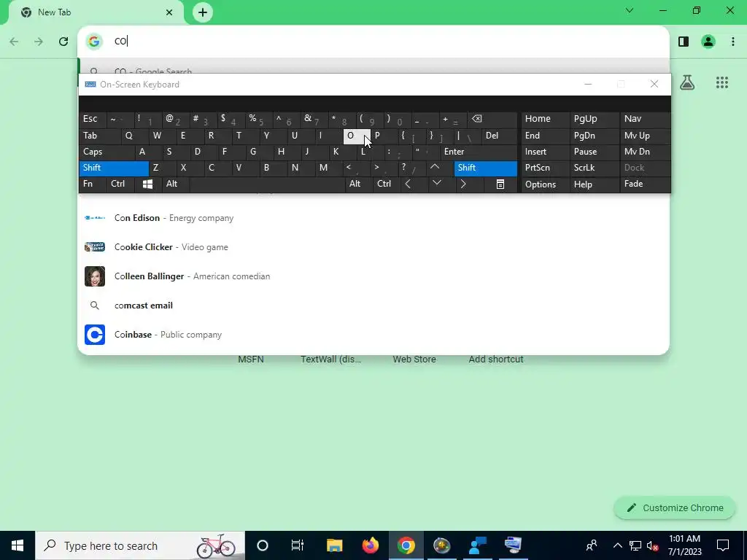Open the Windows Start menu

pos(18,545)
